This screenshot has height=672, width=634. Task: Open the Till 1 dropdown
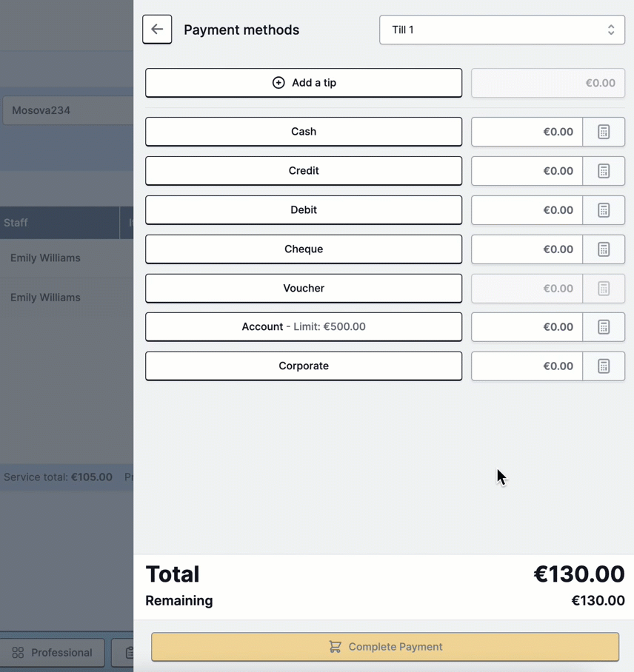tap(502, 30)
